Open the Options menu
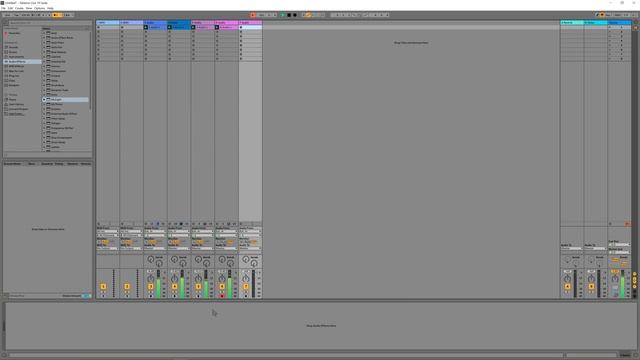The image size is (640, 360). (40, 8)
